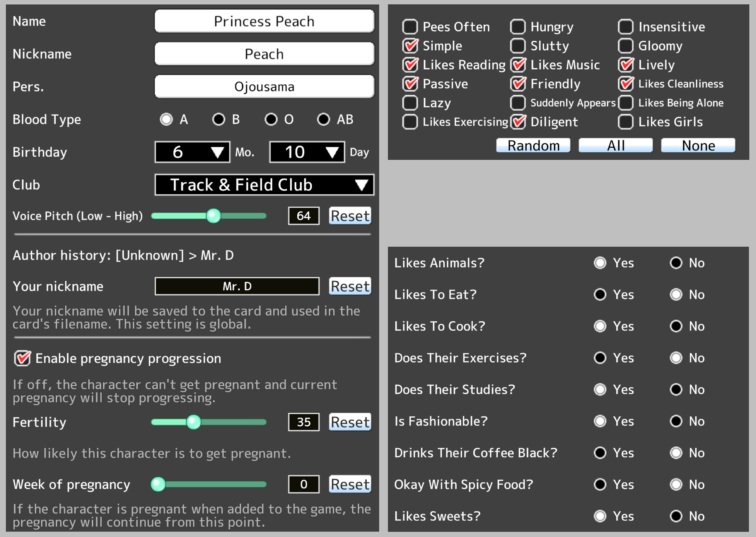
Task: Check the Likes Being Alone trait
Action: tap(626, 103)
